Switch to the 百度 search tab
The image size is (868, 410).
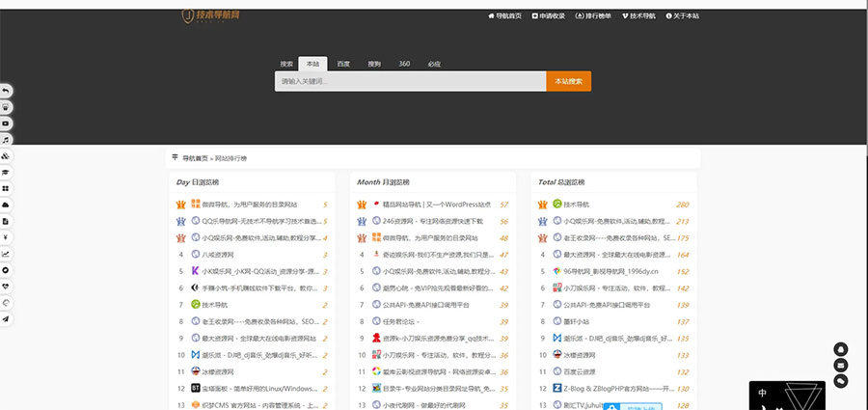click(343, 64)
